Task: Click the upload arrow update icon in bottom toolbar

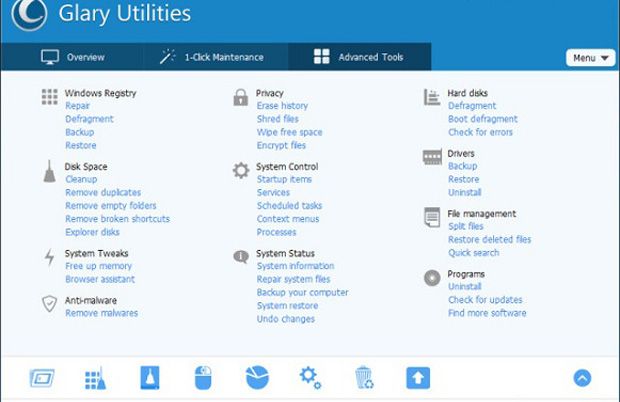Action: point(418,378)
